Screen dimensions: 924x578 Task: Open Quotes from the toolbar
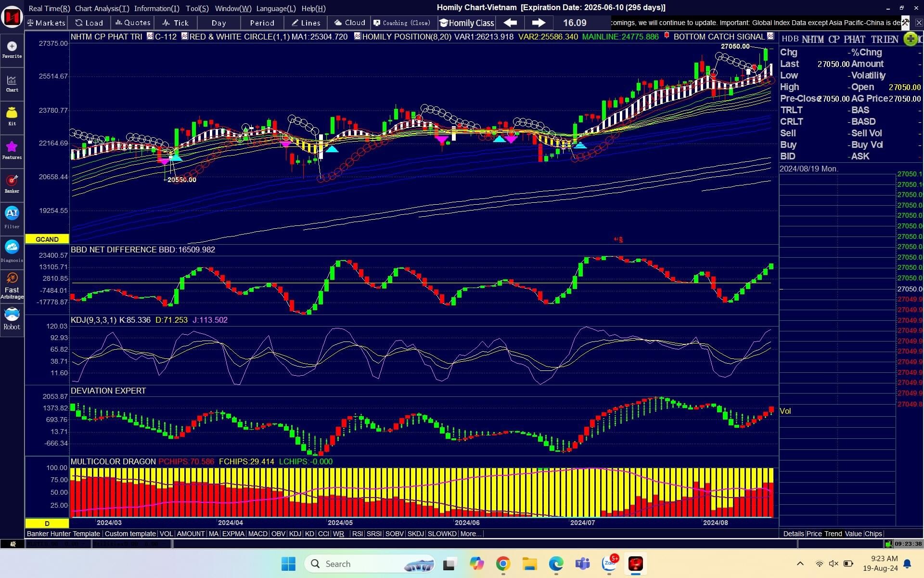(132, 23)
